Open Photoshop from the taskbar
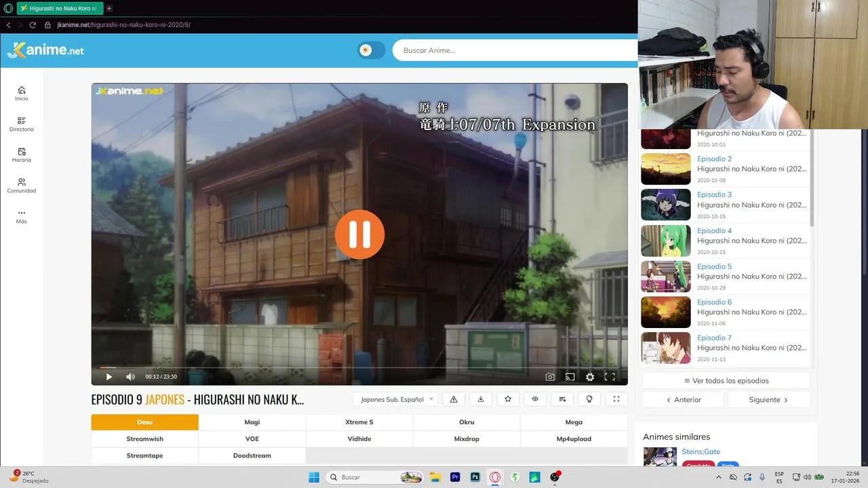The image size is (868, 488). click(475, 477)
